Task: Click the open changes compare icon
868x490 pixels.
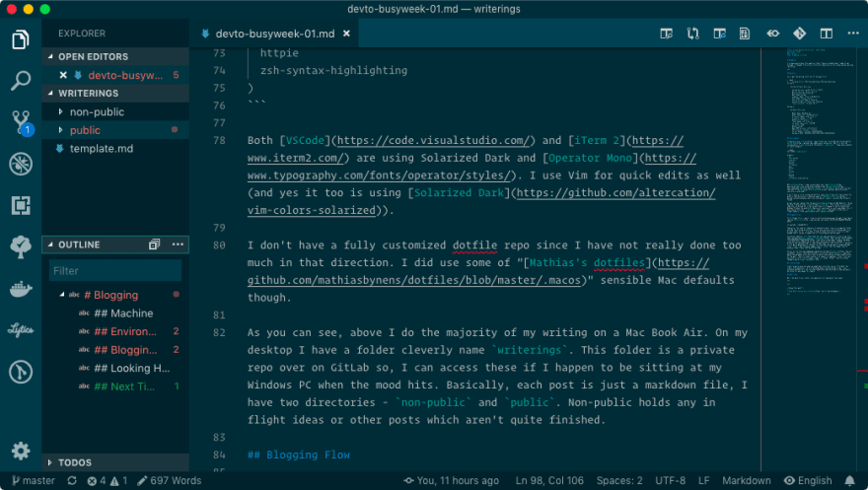Action: [x=692, y=34]
